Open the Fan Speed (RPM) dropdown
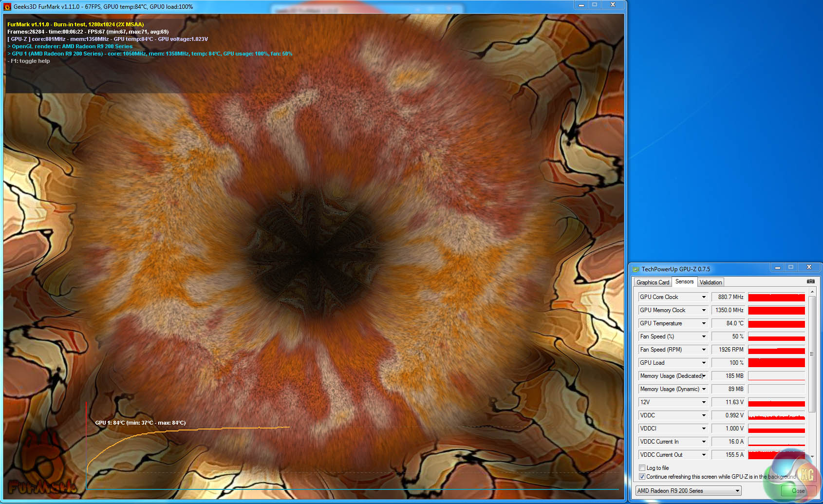The width and height of the screenshot is (823, 504). tap(703, 350)
